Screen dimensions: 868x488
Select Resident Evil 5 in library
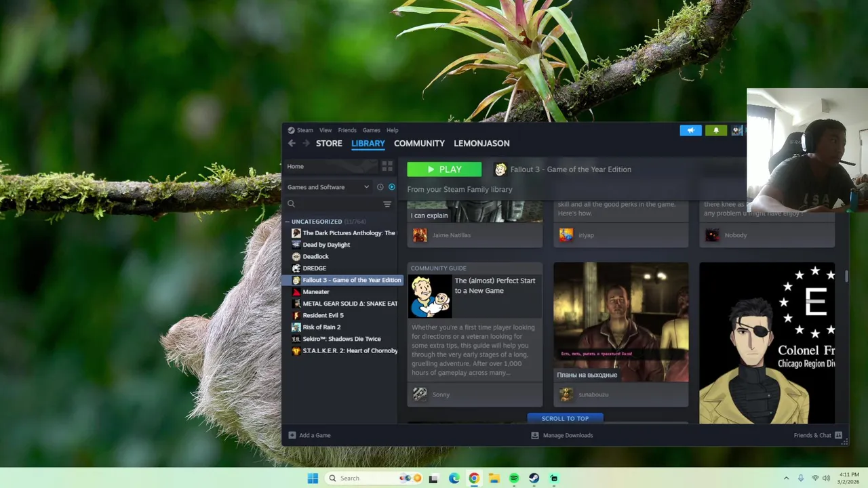343,315
